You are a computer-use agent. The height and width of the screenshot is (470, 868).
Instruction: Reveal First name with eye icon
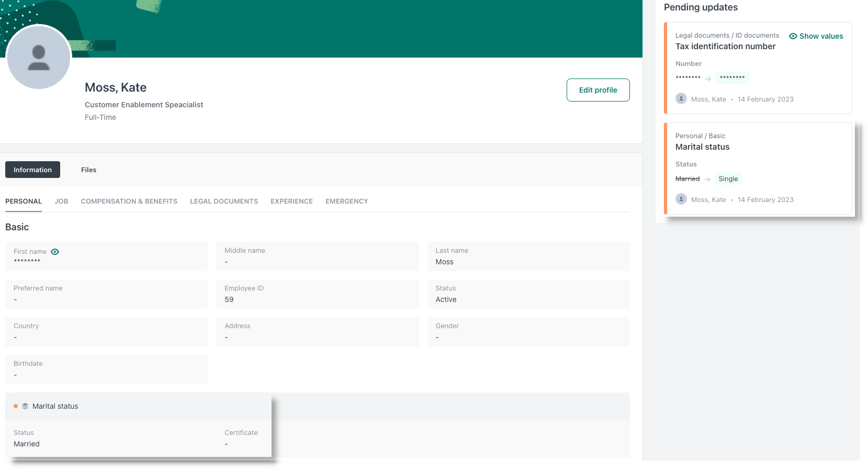click(x=55, y=252)
